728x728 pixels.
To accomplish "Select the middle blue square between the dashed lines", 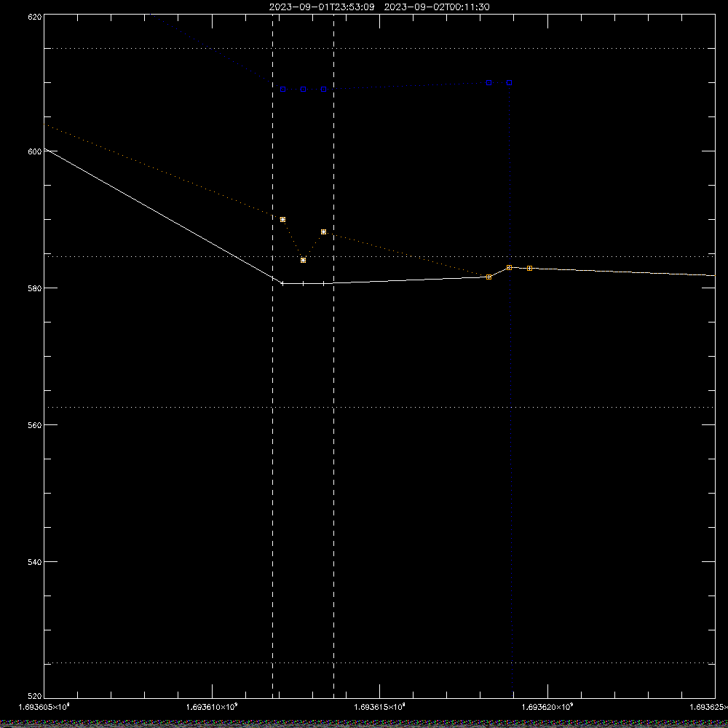I will tap(303, 89).
